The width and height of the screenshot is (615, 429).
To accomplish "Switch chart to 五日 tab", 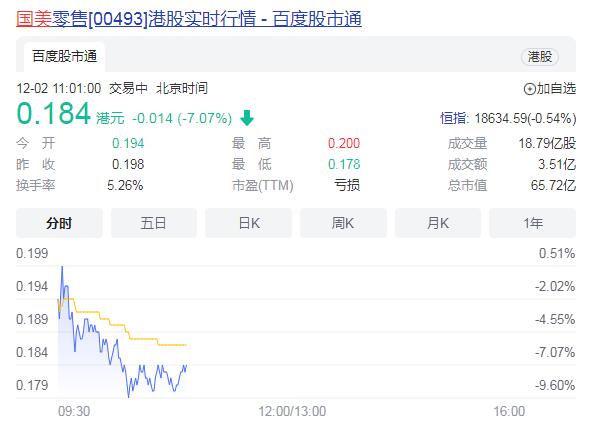I will point(154,223).
